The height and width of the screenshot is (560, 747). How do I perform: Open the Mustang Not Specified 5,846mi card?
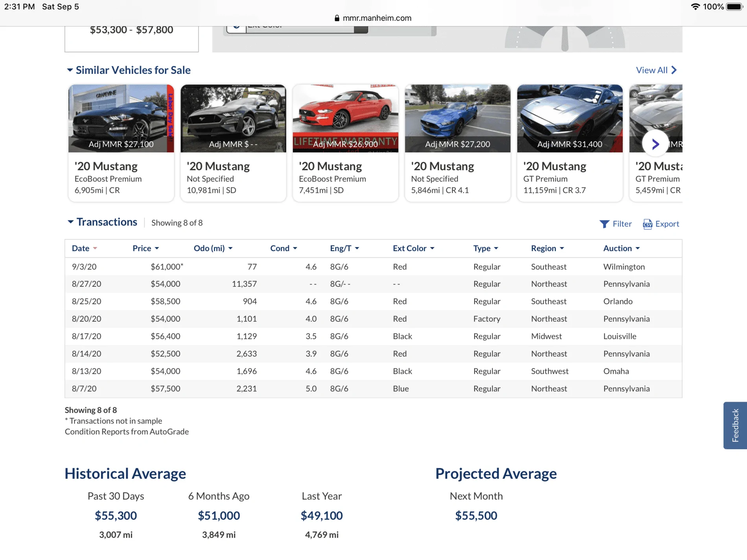tap(458, 143)
